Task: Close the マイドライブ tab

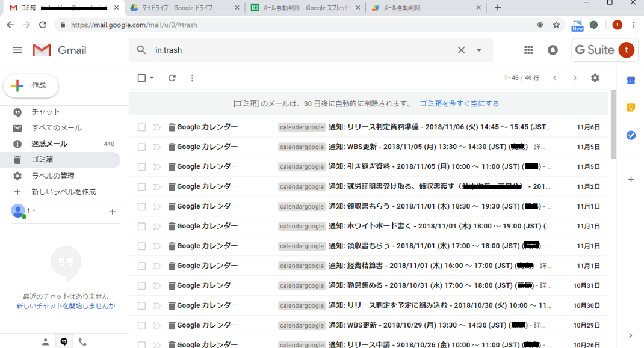Action: click(237, 8)
